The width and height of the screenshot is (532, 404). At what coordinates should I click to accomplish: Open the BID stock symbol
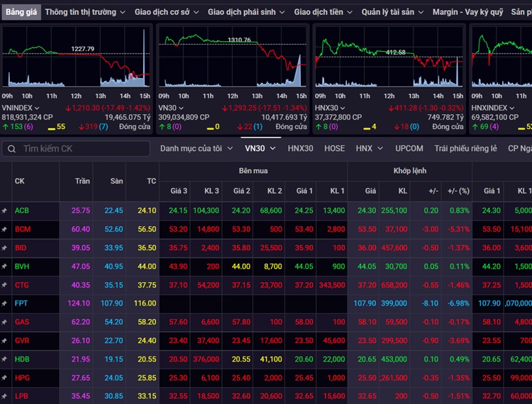click(21, 248)
